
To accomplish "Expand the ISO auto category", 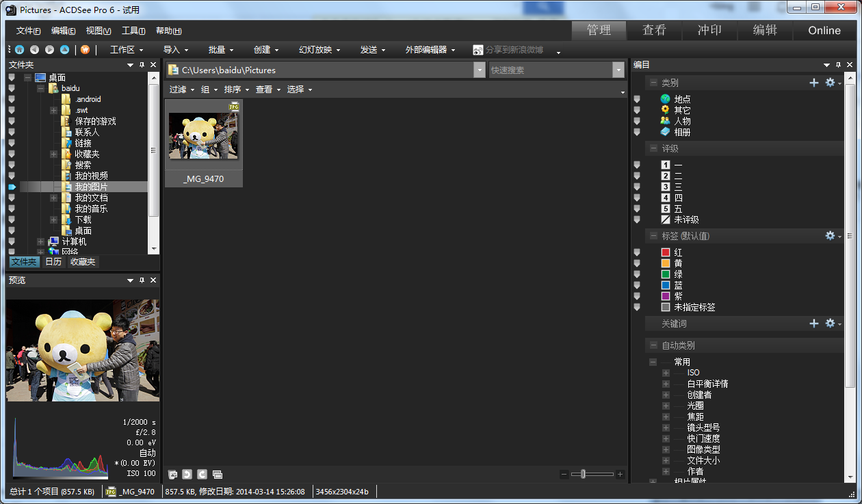I will [666, 373].
